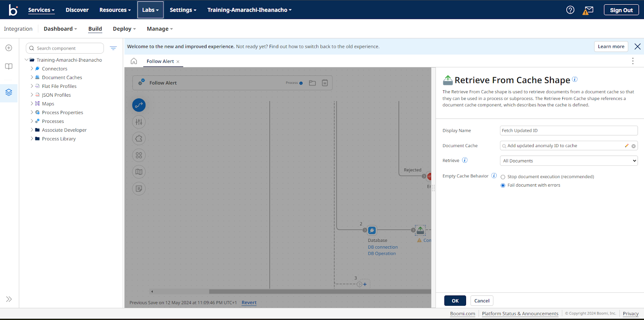The width and height of the screenshot is (644, 320).
Task: Expand the Flat File Profiles folder
Action: (x=32, y=86)
